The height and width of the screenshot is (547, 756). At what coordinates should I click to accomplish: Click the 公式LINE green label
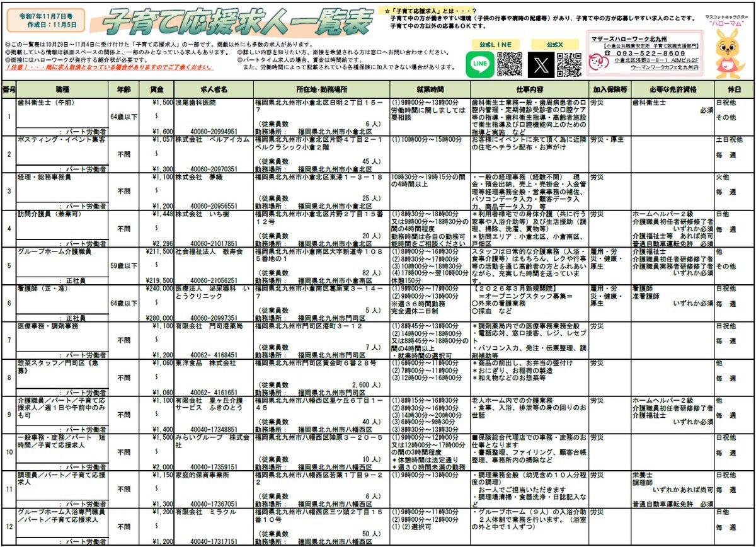click(495, 44)
